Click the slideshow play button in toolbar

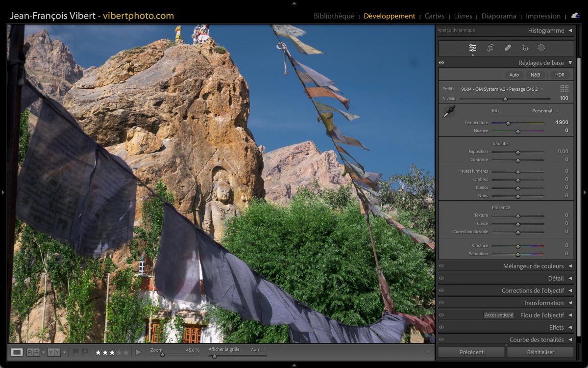click(x=139, y=352)
